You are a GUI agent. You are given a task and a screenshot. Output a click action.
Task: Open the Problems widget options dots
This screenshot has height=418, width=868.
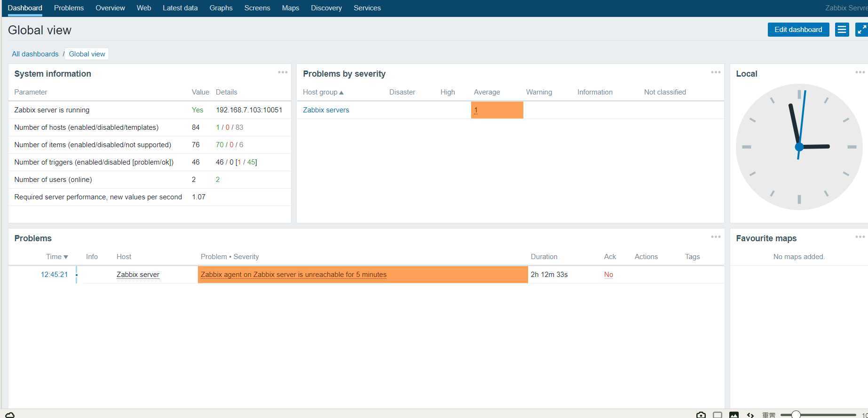[716, 237]
